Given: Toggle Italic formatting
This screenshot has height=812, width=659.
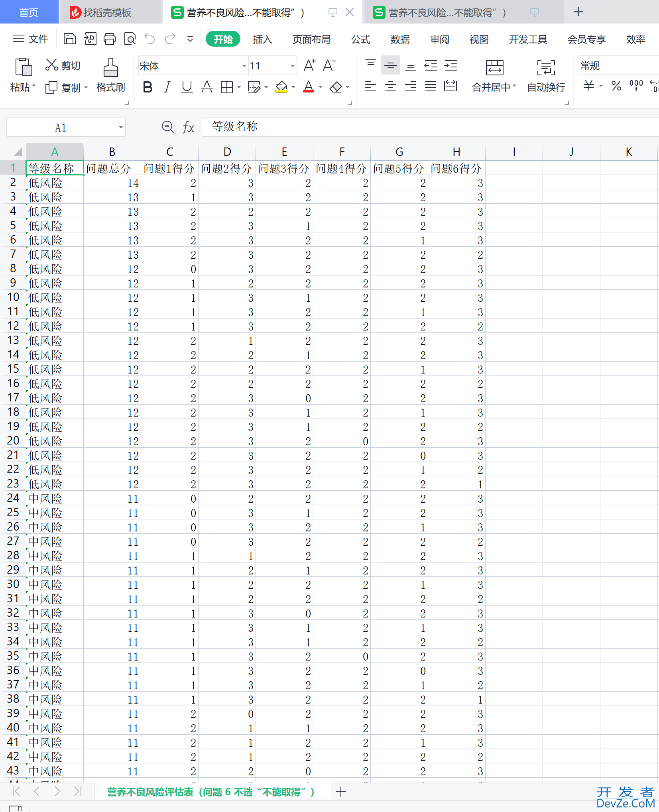Looking at the screenshot, I should (x=167, y=87).
